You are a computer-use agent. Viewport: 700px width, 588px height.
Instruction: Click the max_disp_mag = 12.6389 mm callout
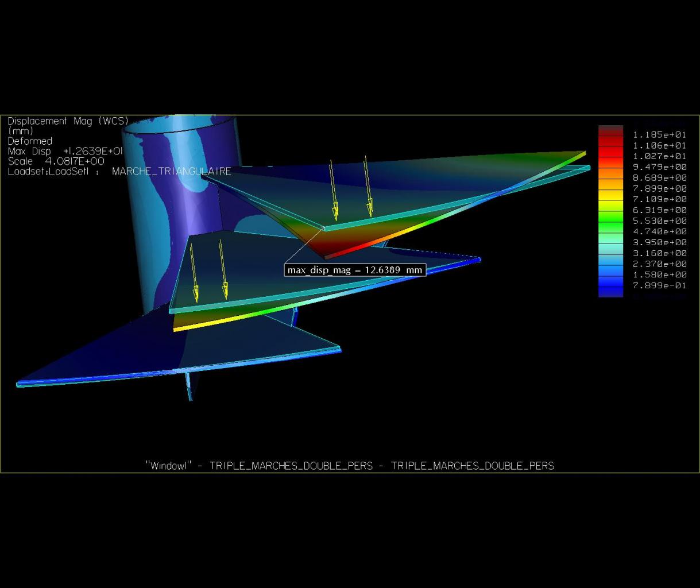355,270
